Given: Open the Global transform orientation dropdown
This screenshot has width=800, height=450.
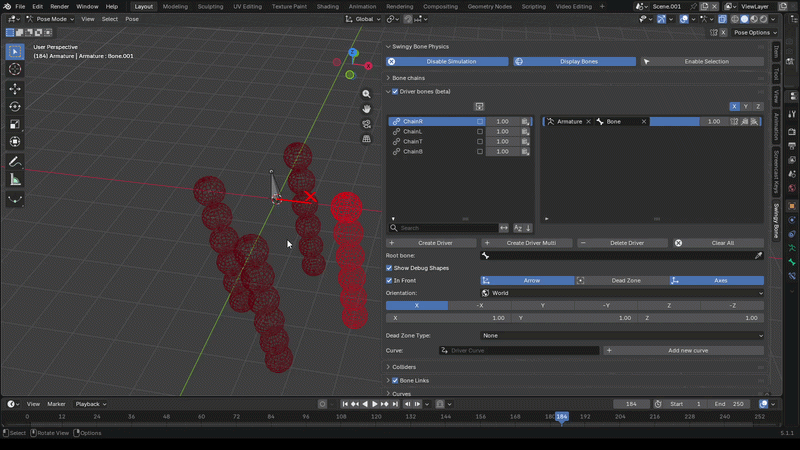Looking at the screenshot, I should click(x=363, y=19).
